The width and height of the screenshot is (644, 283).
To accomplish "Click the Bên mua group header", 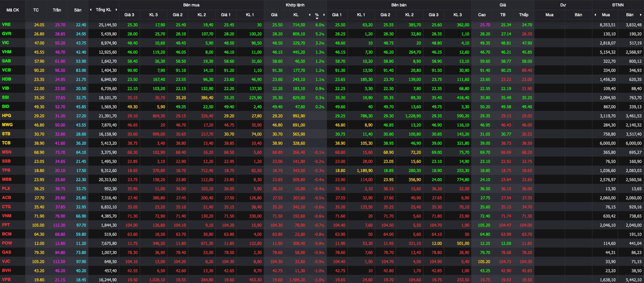I will [x=191, y=5].
